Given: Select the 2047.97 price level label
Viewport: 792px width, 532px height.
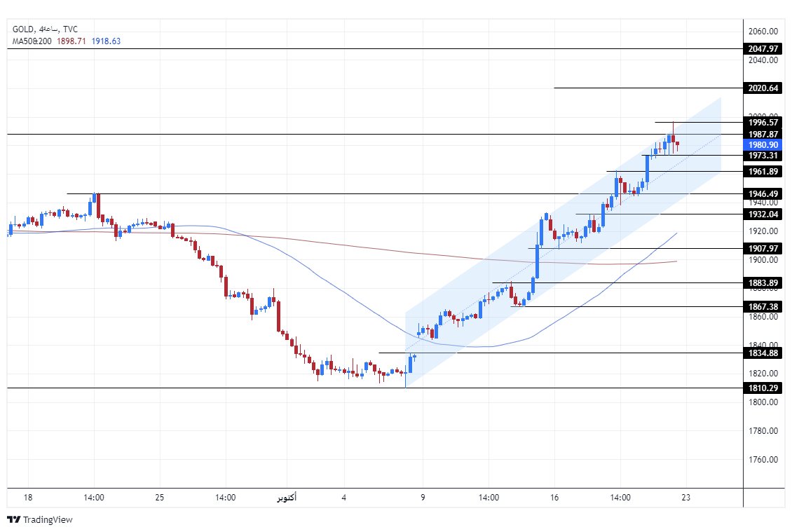Looking at the screenshot, I should pyautogui.click(x=763, y=49).
